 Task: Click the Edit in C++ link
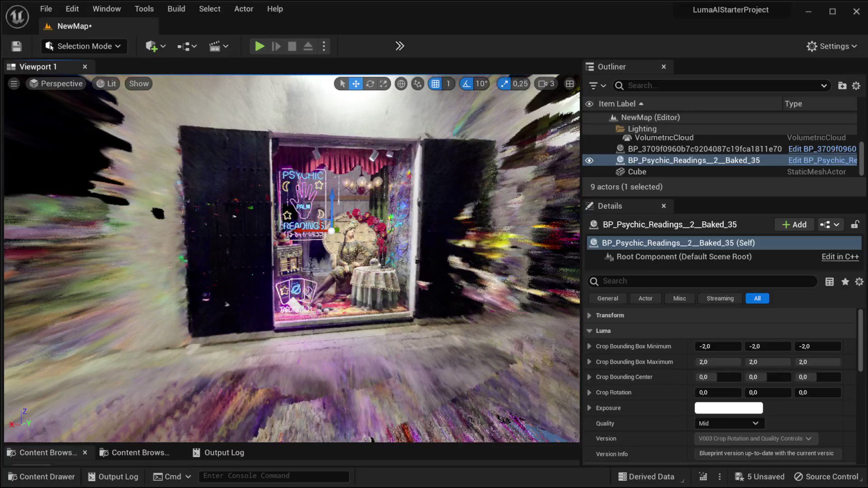pos(840,257)
